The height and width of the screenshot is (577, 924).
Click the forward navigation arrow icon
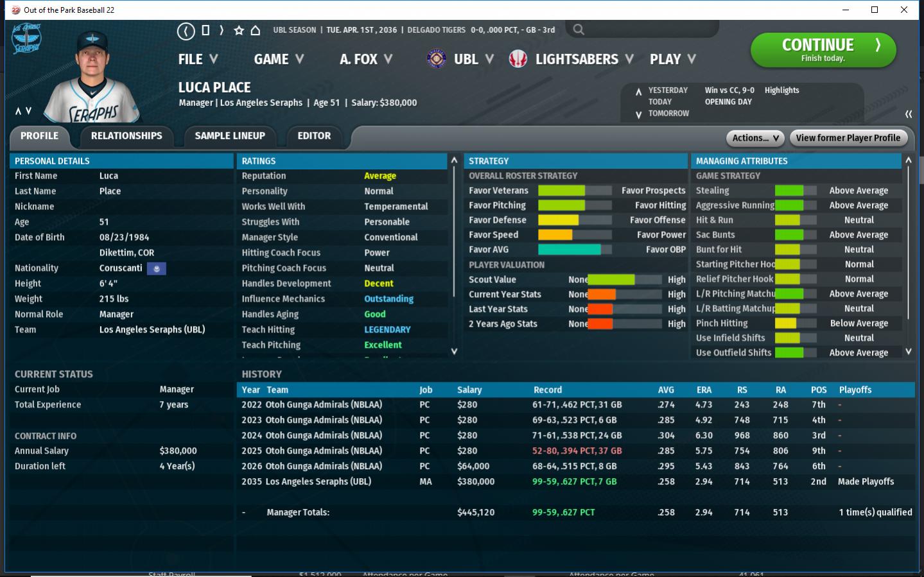click(x=222, y=30)
